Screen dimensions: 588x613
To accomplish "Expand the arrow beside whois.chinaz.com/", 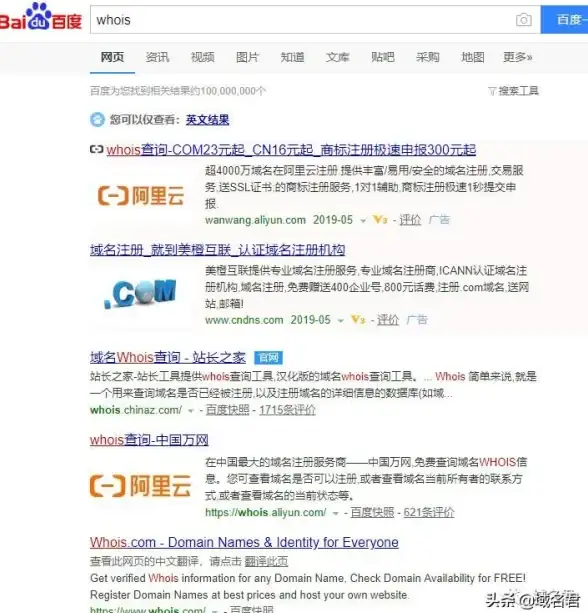I will (x=191, y=411).
